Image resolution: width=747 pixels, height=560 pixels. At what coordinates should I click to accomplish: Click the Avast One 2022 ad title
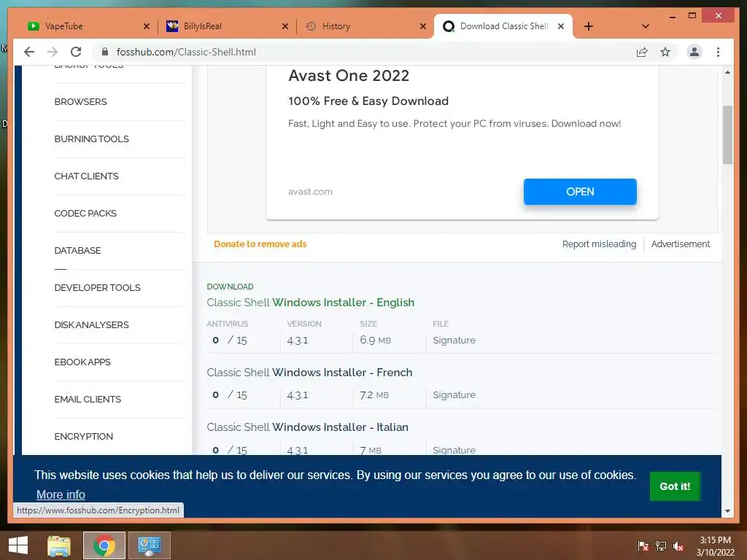348,75
